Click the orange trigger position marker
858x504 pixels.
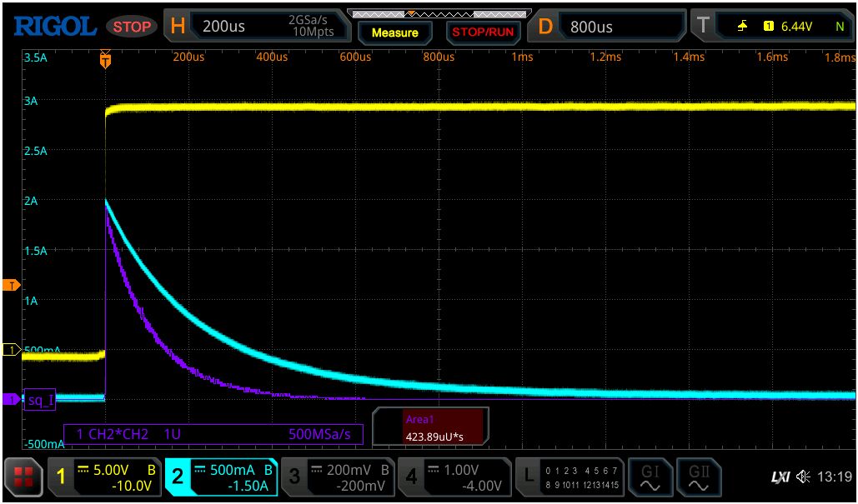(x=104, y=58)
